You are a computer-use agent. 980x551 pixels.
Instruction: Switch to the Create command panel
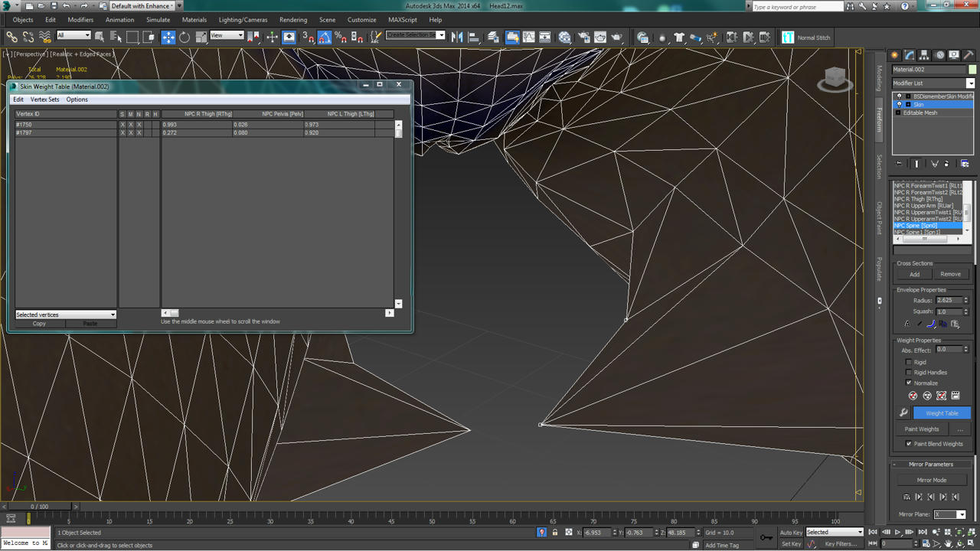click(x=894, y=55)
